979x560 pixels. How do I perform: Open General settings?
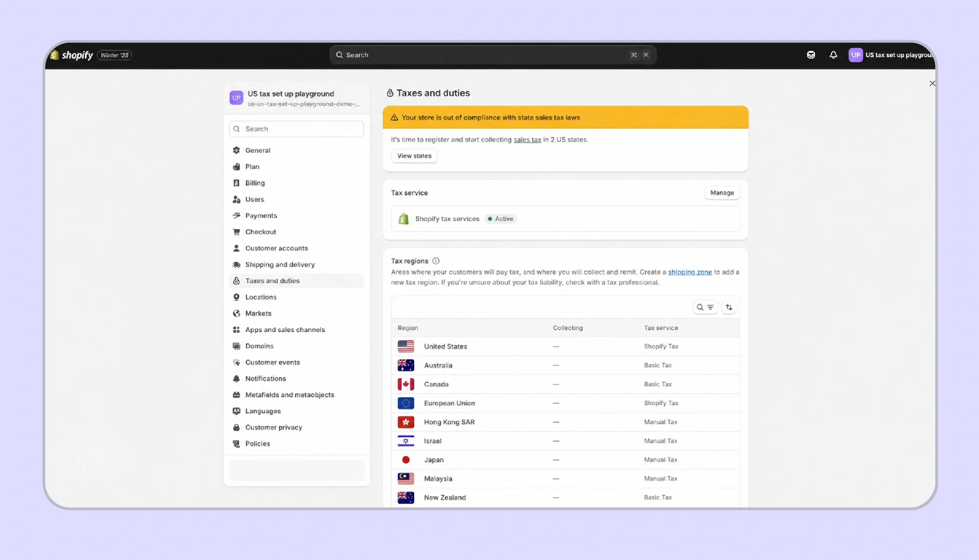click(296, 150)
